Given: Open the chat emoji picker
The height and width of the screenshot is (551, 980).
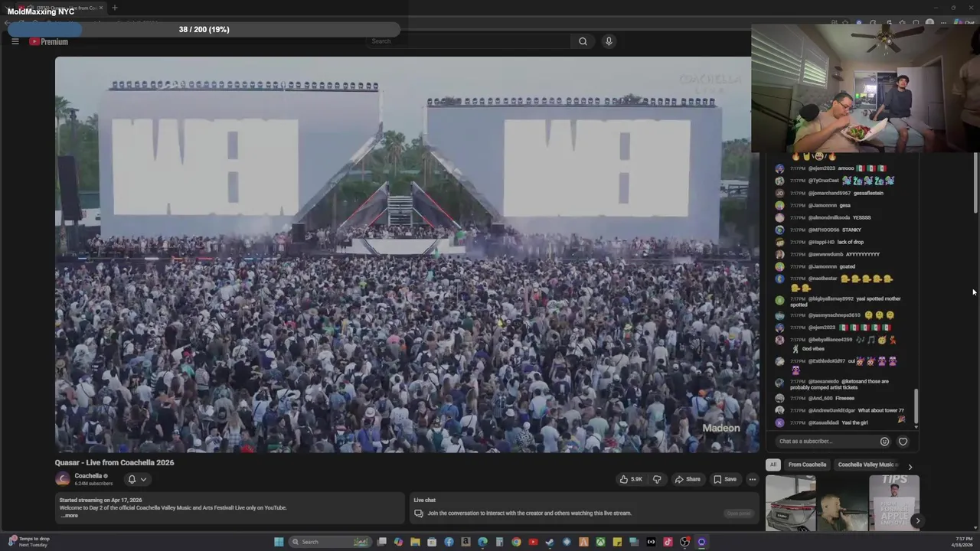Looking at the screenshot, I should [x=884, y=441].
